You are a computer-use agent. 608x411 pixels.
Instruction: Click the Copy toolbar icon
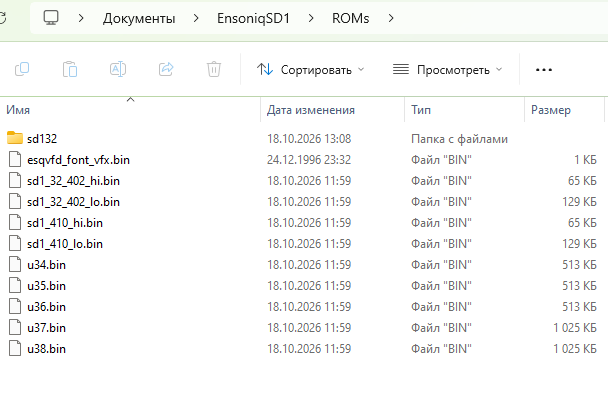pos(22,69)
